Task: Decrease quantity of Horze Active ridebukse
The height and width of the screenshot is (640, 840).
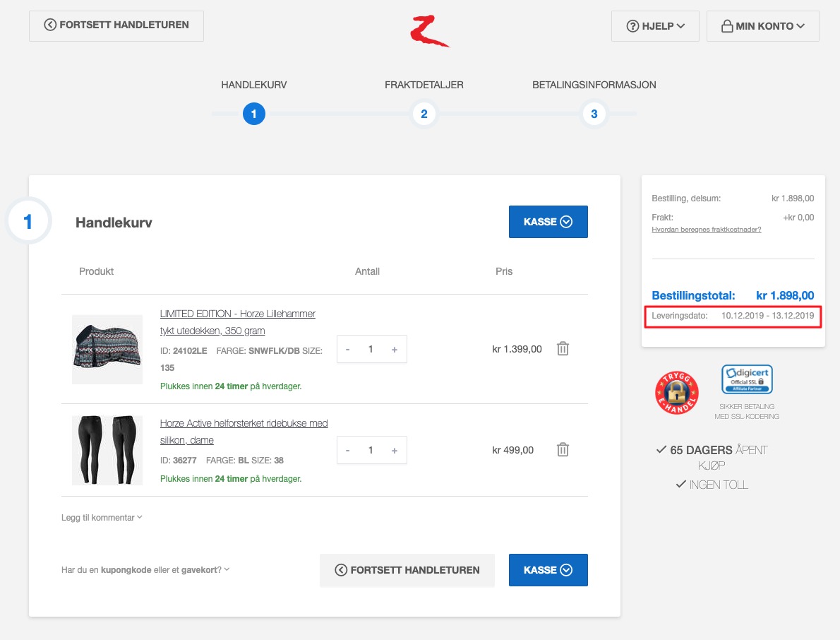Action: (348, 450)
